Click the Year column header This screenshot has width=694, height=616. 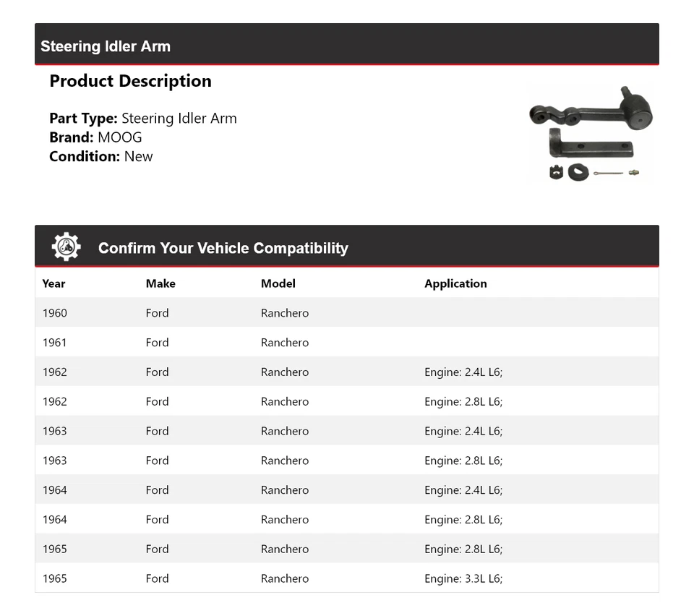point(53,283)
